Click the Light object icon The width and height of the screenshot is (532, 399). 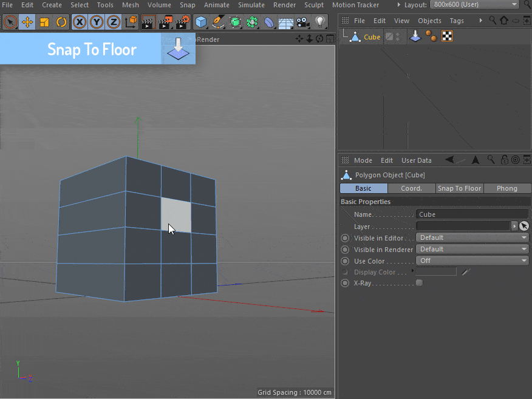pyautogui.click(x=320, y=22)
